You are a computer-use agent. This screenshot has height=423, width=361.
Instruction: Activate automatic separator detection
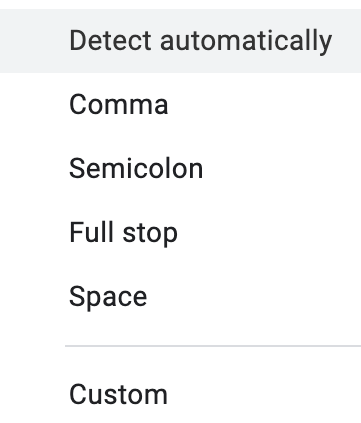tap(180, 41)
